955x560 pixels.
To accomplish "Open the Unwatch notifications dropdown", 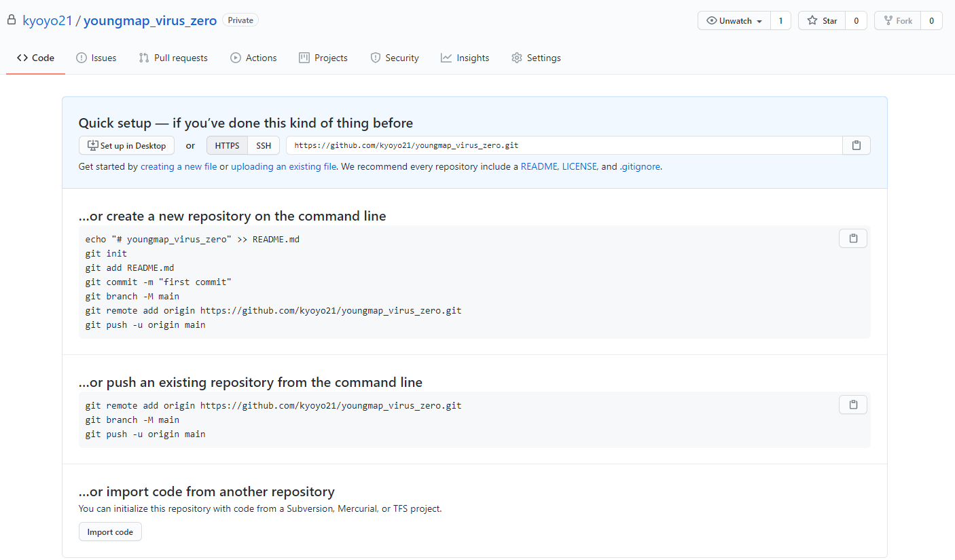I will [734, 21].
